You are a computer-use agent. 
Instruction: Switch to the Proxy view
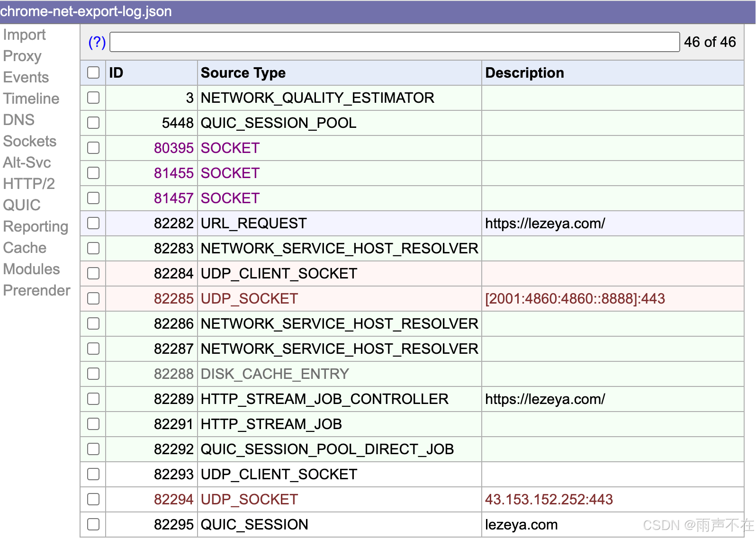click(22, 56)
